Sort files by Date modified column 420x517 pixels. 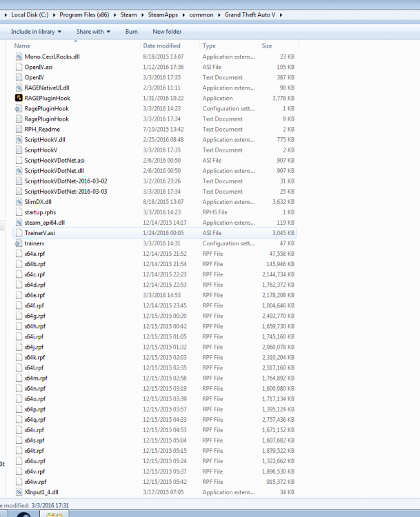[x=161, y=45]
